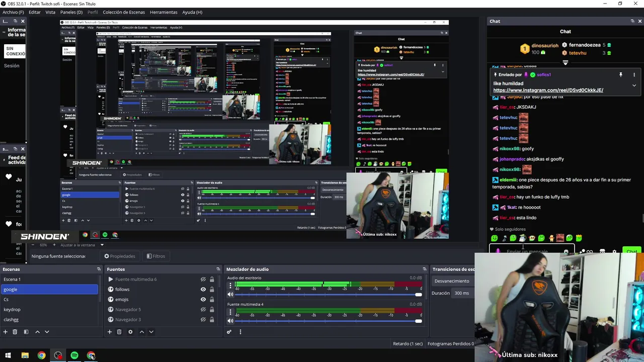Open the Ayuda menu
Image resolution: width=644 pixels, height=362 pixels.
point(192,12)
